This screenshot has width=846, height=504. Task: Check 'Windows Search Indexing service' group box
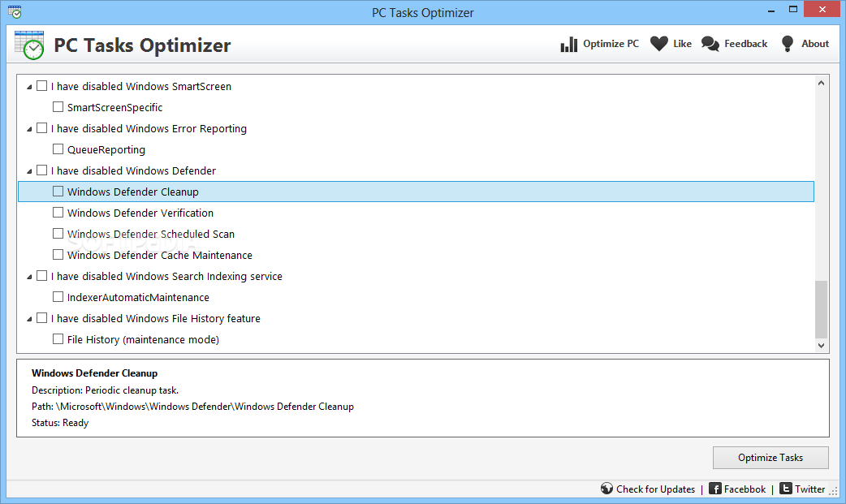42,275
